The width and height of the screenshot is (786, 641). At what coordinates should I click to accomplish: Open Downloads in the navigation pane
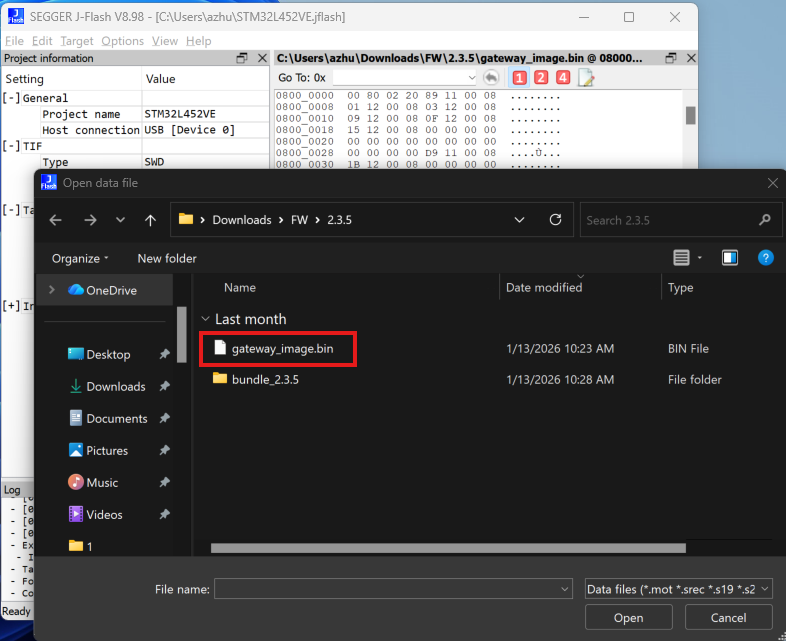coord(116,386)
